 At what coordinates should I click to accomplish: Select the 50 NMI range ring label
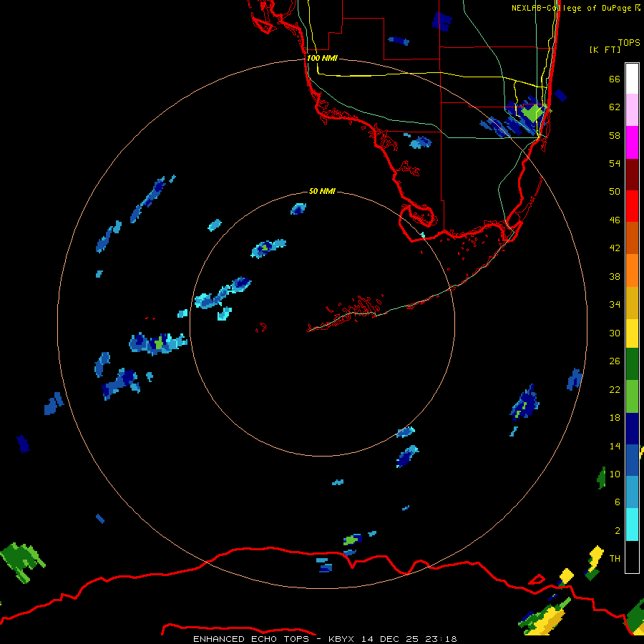322,191
